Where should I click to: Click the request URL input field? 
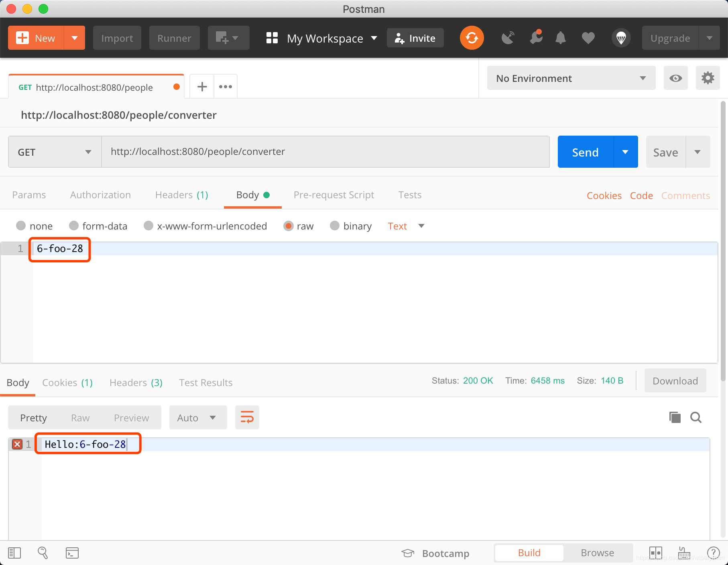click(x=325, y=152)
